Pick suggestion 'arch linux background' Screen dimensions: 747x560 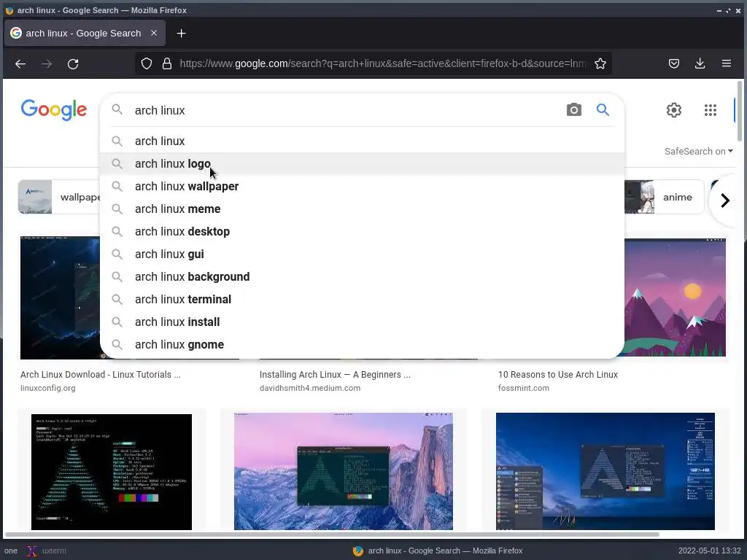click(362, 276)
